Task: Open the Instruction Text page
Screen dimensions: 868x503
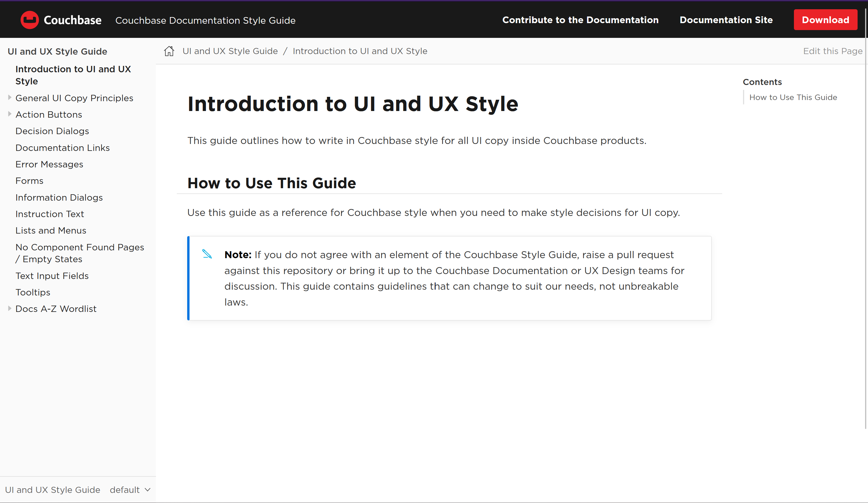Action: coord(49,214)
